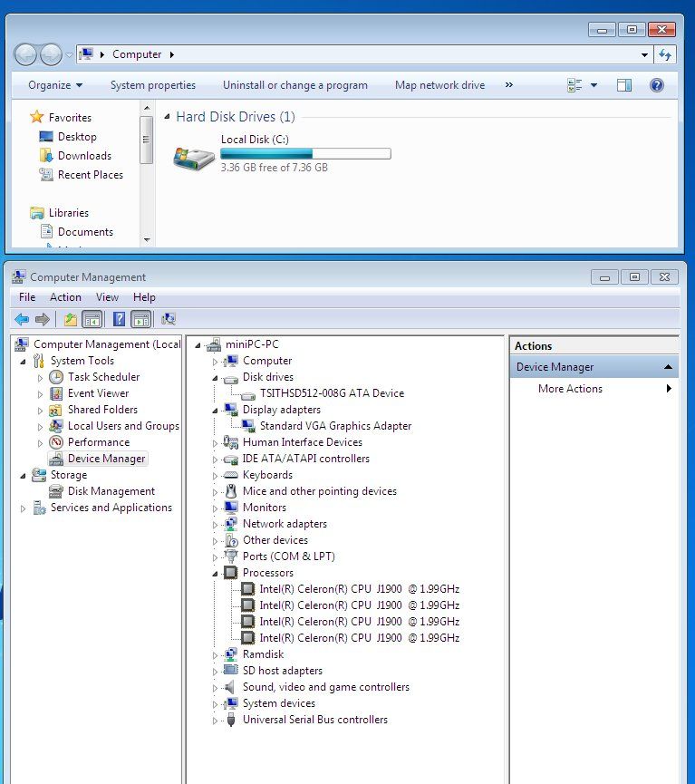
Task: Collapse the Hard Disk Drives group arrow
Action: [x=167, y=117]
